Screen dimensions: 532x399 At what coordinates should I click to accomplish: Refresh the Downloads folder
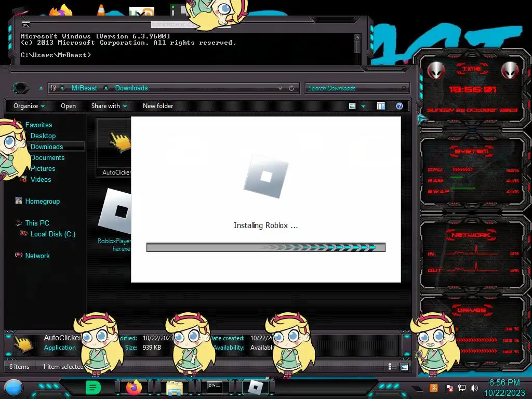291,88
